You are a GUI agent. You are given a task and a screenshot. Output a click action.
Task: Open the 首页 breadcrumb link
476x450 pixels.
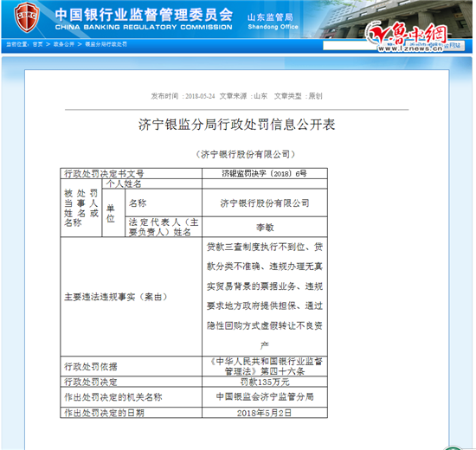click(37, 44)
